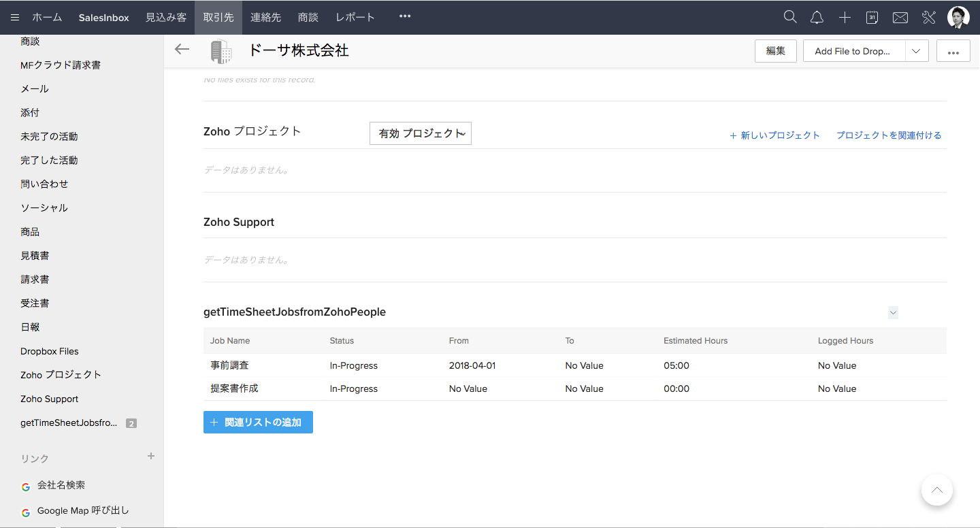Select the レポート tab
980x528 pixels.
click(355, 18)
